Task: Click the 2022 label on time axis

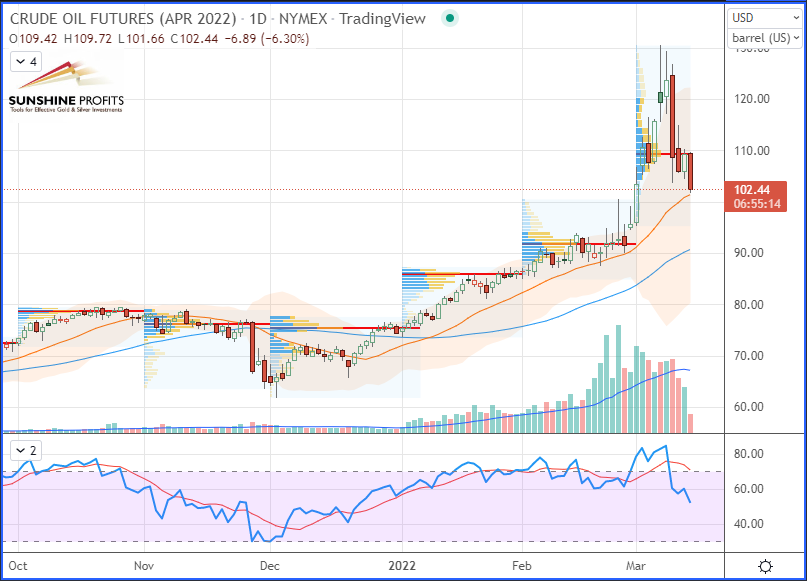Action: (402, 566)
